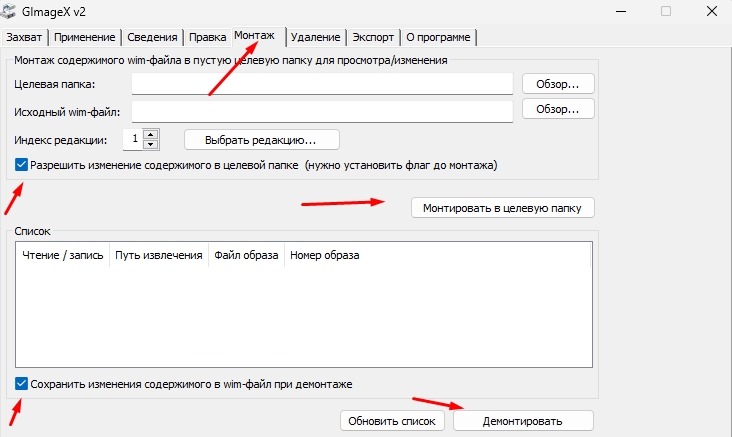732x437 pixels.
Task: Click Обновить список button
Action: point(392,421)
